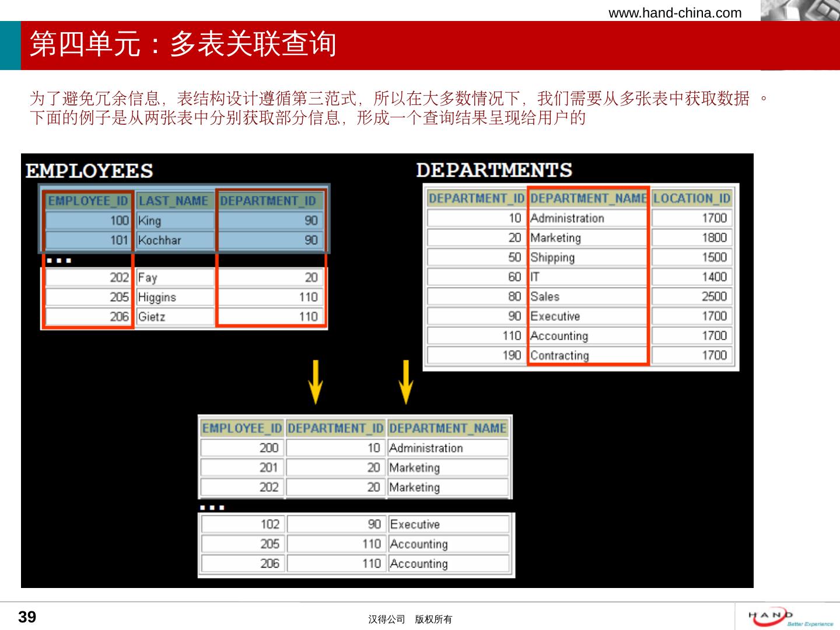Viewport: 840px width, 630px height.
Task: Select the Shipping department name cell
Action: 587,257
